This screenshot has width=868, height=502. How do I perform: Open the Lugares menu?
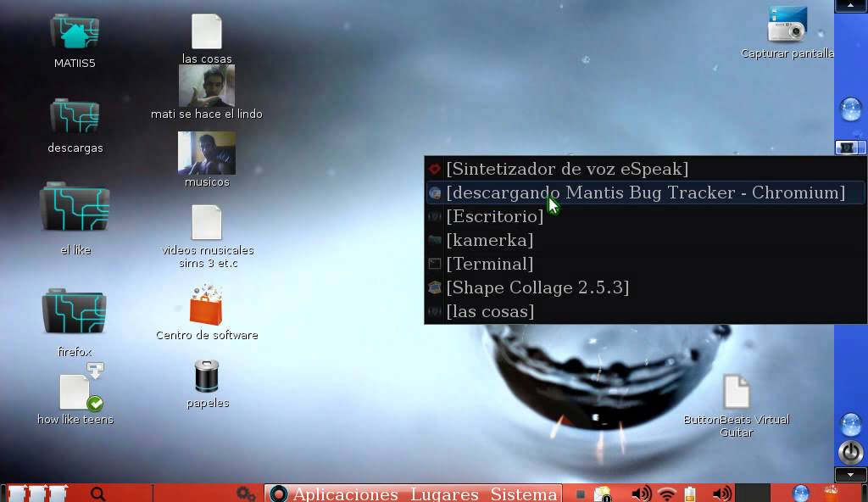(x=444, y=494)
